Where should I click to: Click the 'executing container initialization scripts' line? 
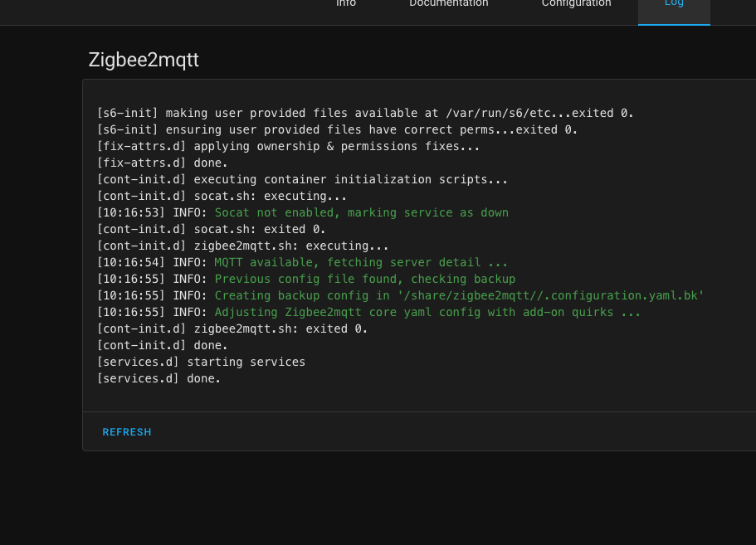click(x=302, y=179)
